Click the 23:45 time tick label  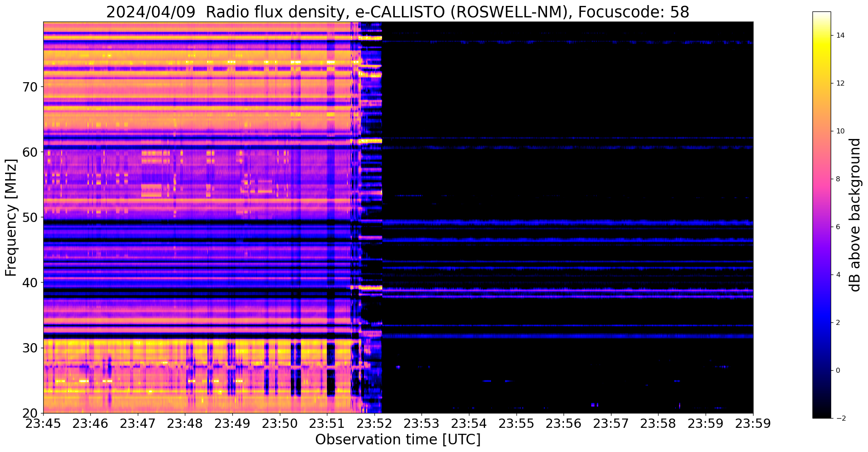[x=43, y=423]
